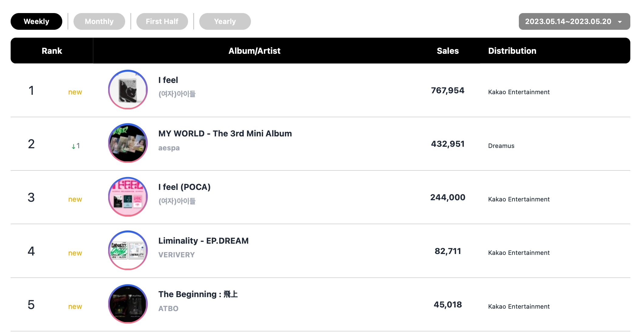The image size is (644, 336).
Task: Open the Liminality - EP.DREAM title link
Action: point(204,241)
